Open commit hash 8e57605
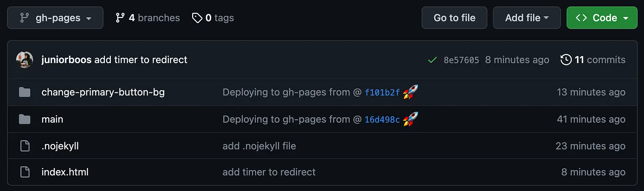644x191 pixels. pyautogui.click(x=461, y=60)
